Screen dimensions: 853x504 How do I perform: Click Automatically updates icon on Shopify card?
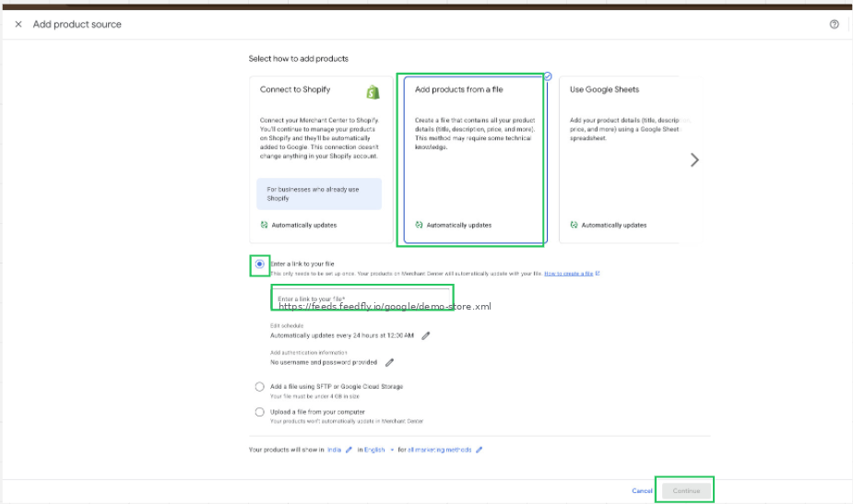(264, 225)
